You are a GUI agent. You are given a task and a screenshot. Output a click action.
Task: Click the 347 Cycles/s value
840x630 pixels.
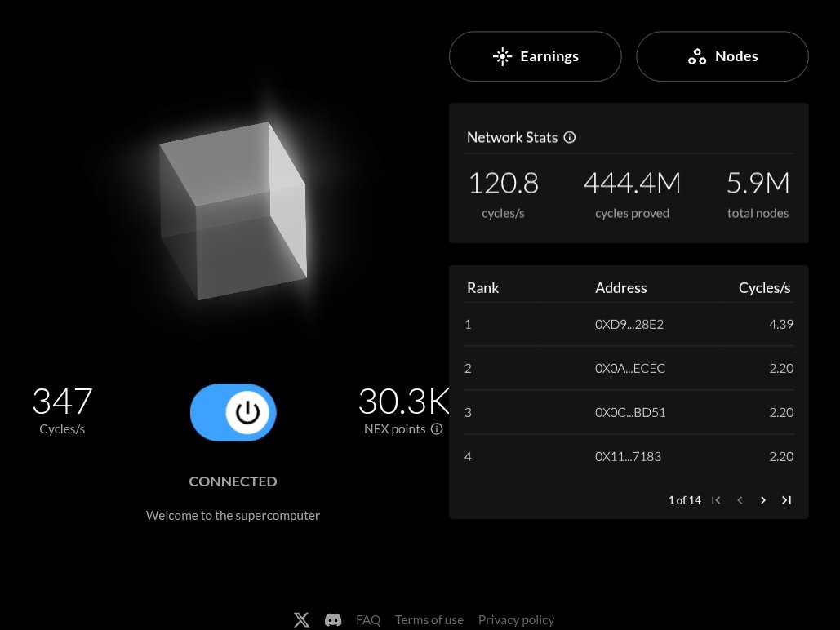[62, 402]
